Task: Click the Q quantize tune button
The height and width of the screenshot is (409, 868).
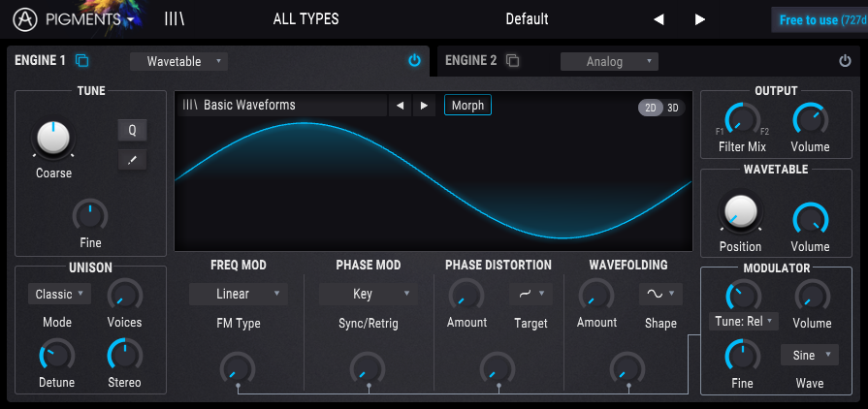Action: pyautogui.click(x=132, y=131)
